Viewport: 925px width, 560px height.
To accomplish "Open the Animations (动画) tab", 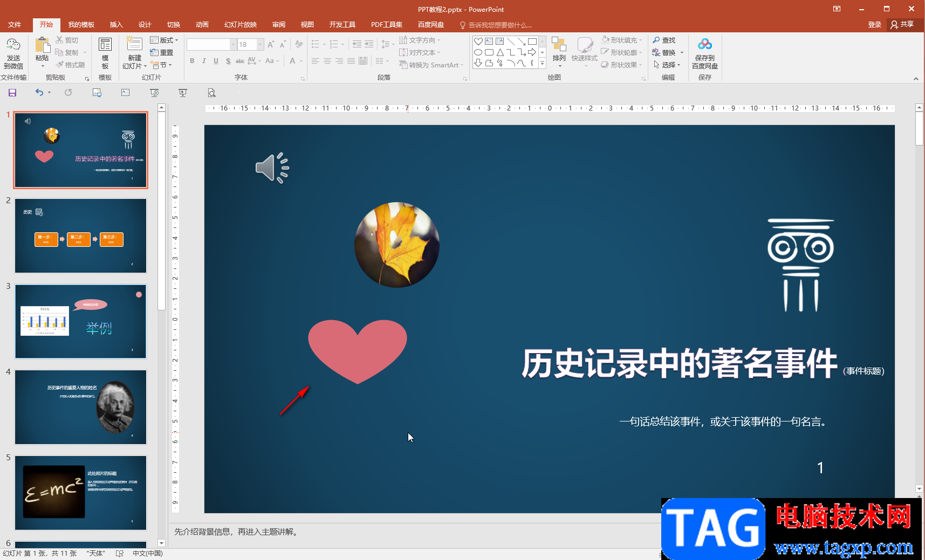I will (202, 25).
